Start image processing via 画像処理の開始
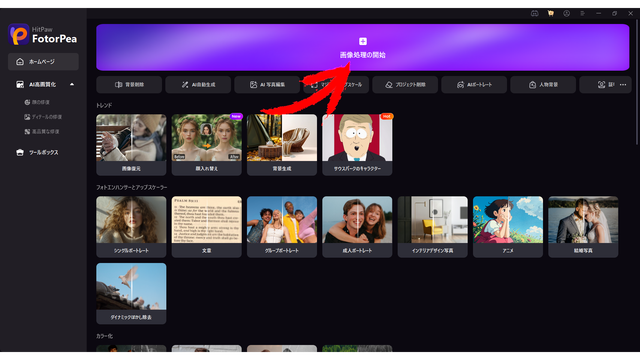The height and width of the screenshot is (360, 640). point(362,55)
